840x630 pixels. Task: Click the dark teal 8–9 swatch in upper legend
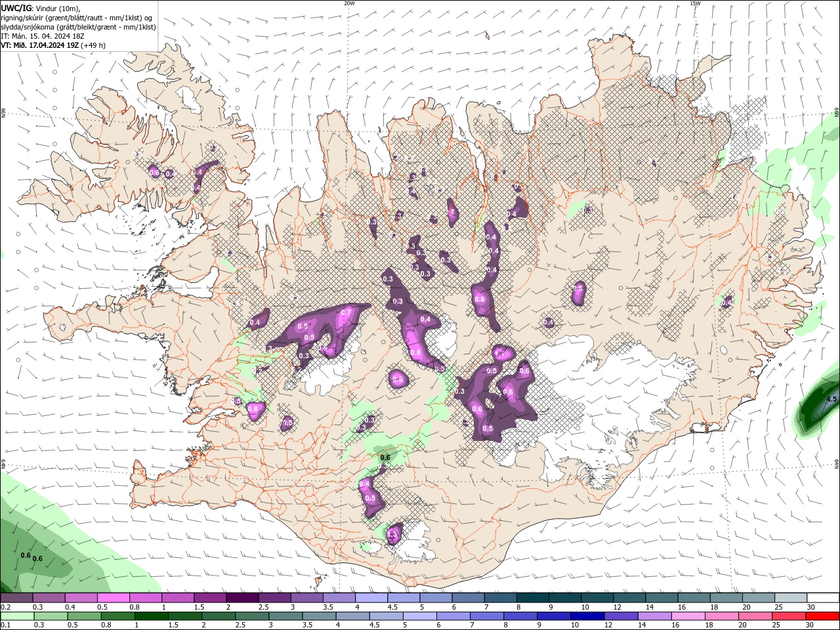(x=533, y=598)
